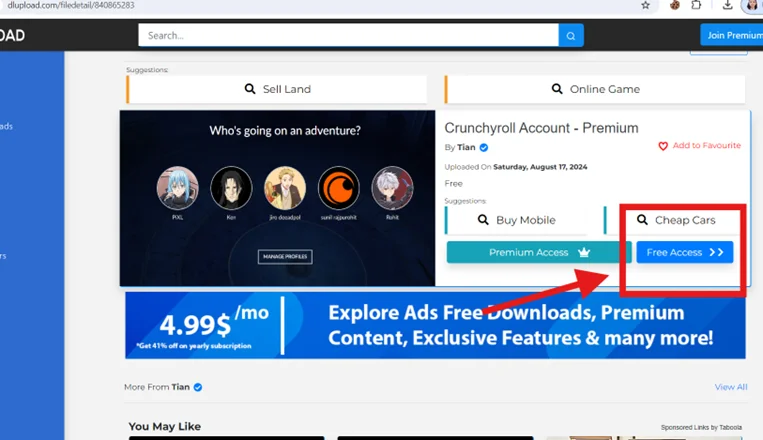Click the site search magnifier button
The width and height of the screenshot is (763, 440).
coord(571,36)
